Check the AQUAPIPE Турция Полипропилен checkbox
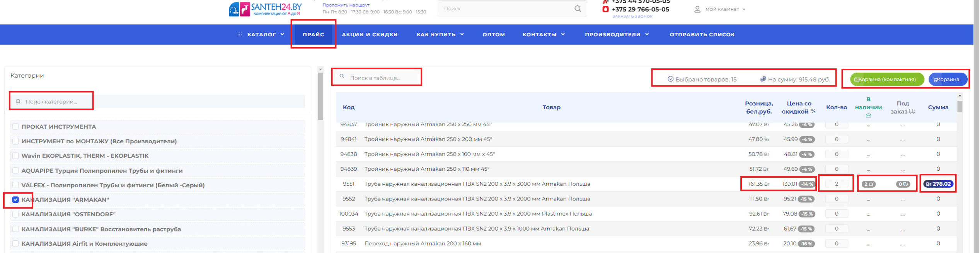Image resolution: width=980 pixels, height=253 pixels. [x=15, y=170]
